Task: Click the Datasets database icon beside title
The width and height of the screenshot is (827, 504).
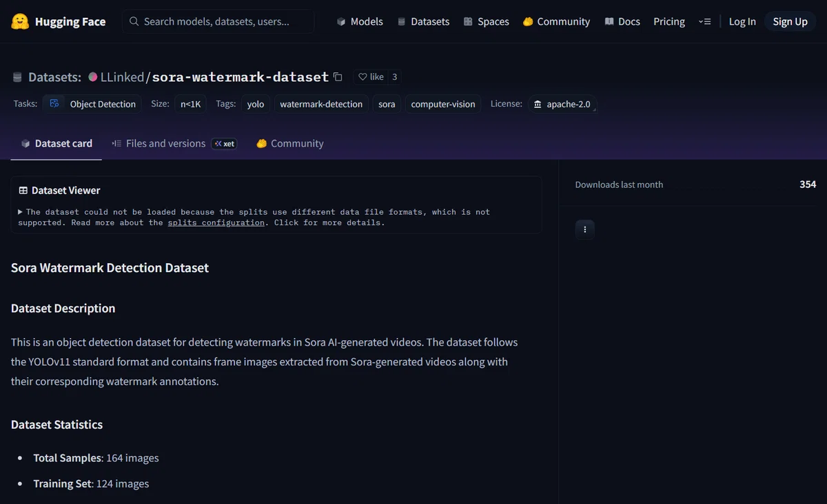Action: coord(17,77)
